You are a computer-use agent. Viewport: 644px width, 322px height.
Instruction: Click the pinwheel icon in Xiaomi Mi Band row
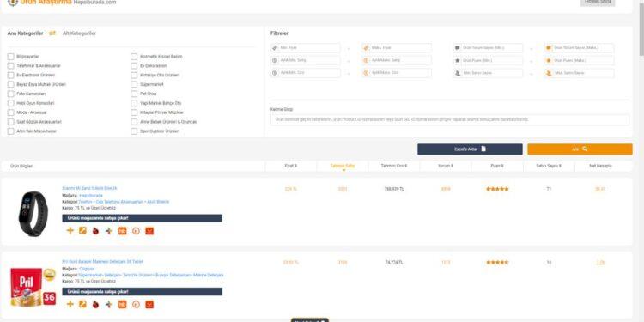pos(109,231)
